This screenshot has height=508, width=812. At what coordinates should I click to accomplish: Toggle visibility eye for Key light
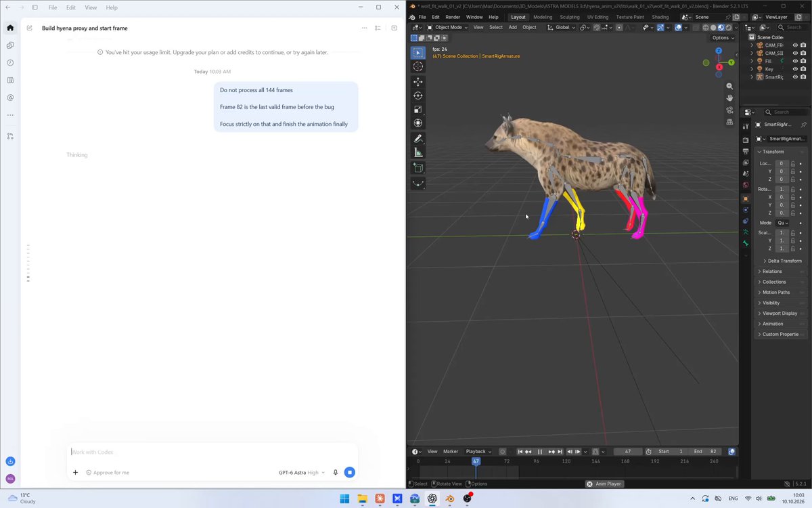coord(795,69)
